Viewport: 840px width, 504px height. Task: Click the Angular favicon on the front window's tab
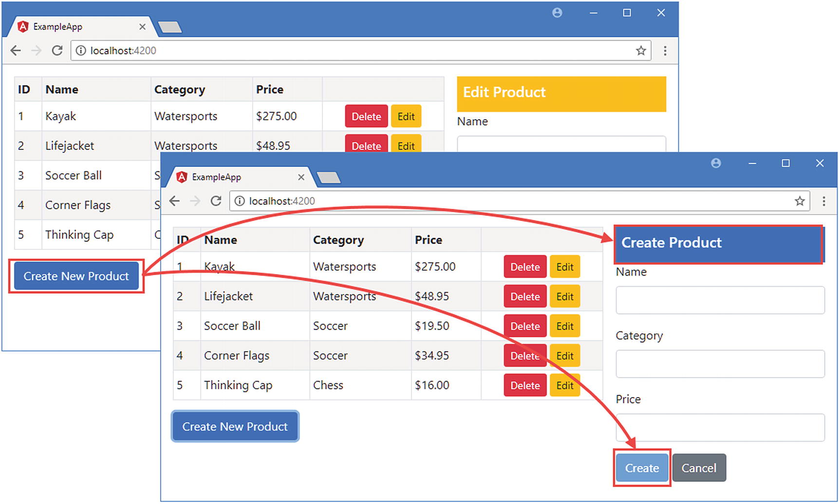(x=182, y=177)
